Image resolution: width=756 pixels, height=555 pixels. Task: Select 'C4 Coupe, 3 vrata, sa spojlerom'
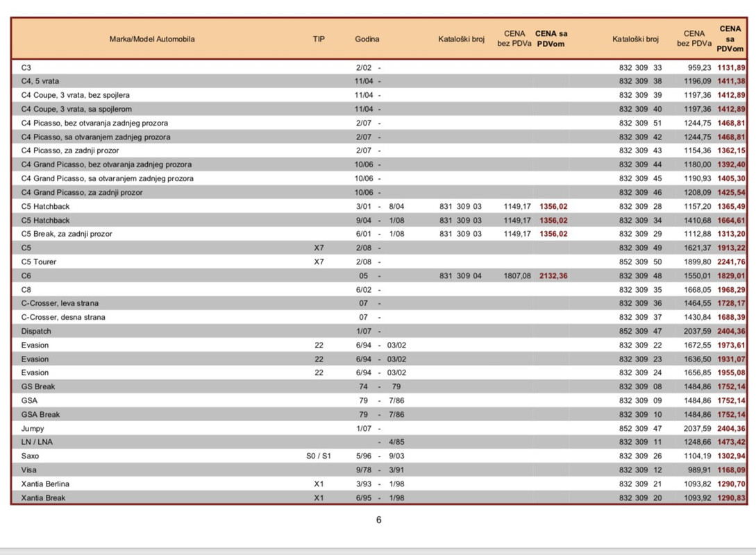pyautogui.click(x=76, y=109)
